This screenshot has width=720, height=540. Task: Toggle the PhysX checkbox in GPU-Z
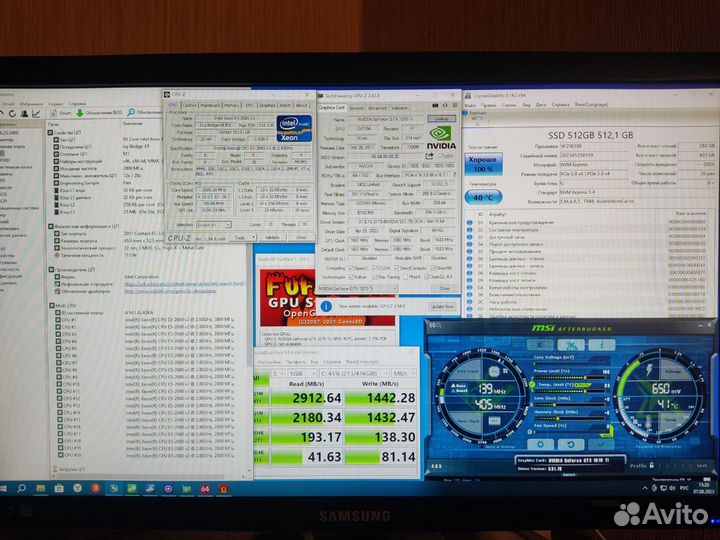point(405,277)
